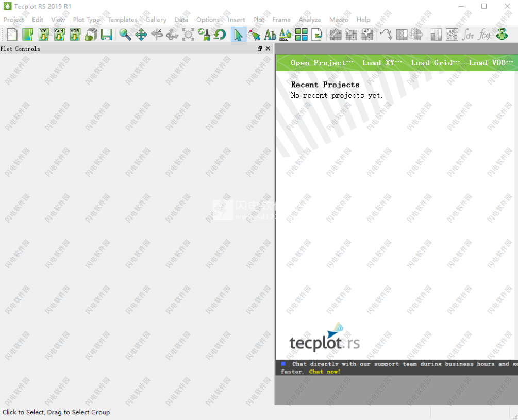Click Open Project on the welcome screen
Viewport: 518px width, 420px height.
tap(322, 63)
